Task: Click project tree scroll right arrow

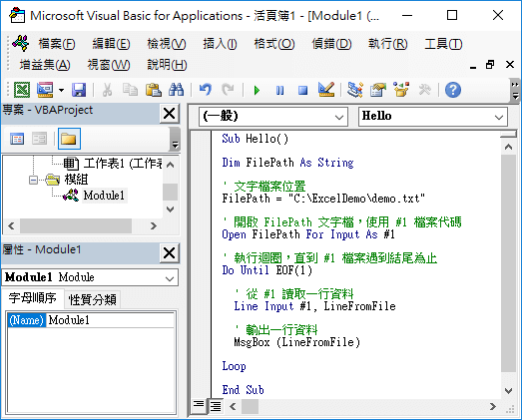Action: pos(153,226)
